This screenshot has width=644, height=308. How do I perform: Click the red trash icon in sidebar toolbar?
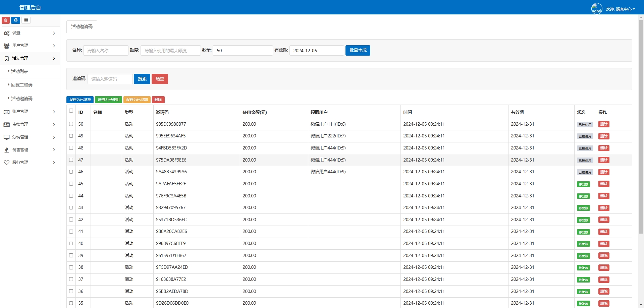[x=6, y=20]
